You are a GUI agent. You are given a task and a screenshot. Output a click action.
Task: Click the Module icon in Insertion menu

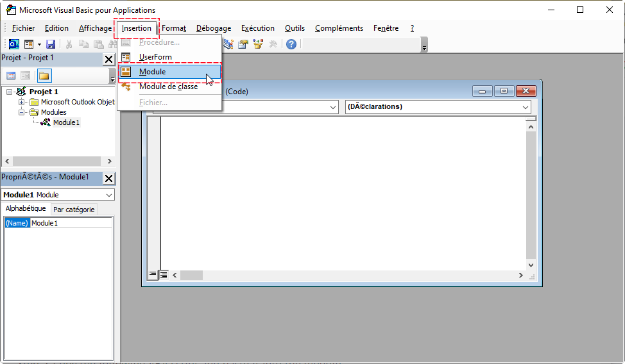[126, 72]
